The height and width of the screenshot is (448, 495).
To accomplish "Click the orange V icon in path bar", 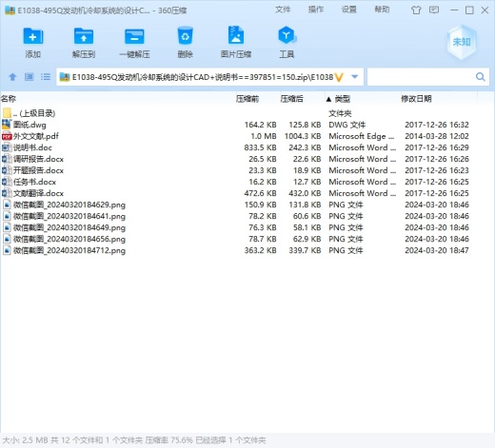I will [x=339, y=77].
